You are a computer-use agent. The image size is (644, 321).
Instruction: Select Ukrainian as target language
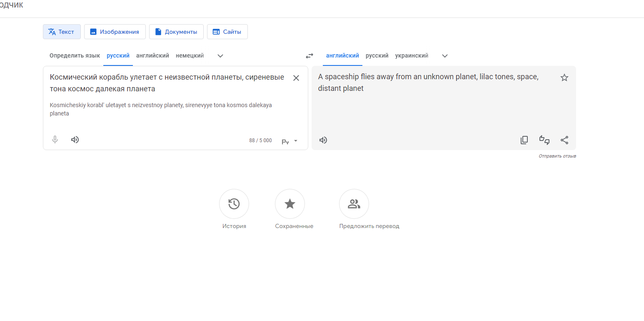coord(412,56)
